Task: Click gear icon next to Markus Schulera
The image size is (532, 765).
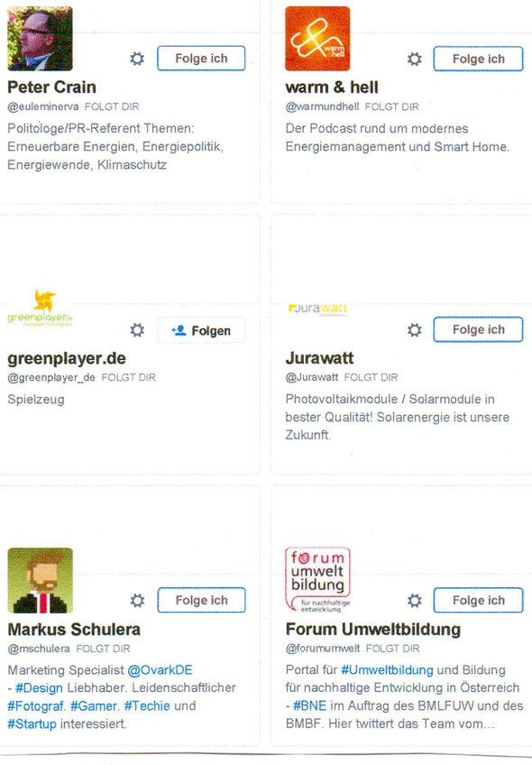Action: (x=138, y=601)
